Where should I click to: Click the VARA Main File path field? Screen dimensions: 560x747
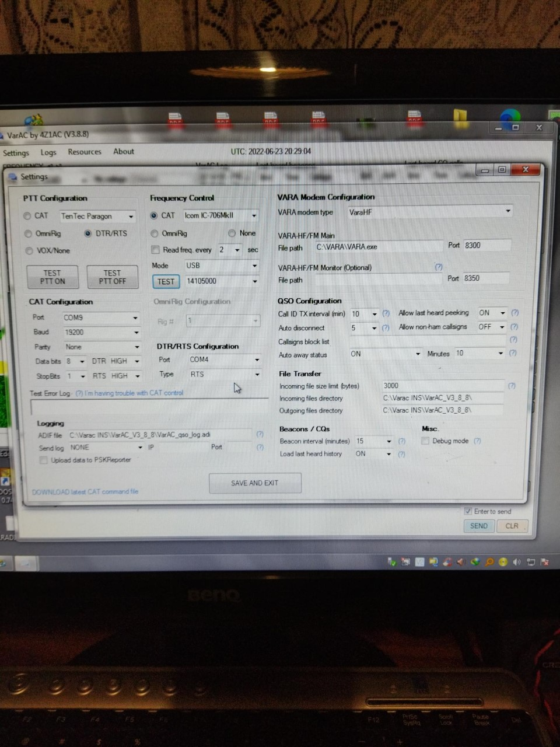379,246
